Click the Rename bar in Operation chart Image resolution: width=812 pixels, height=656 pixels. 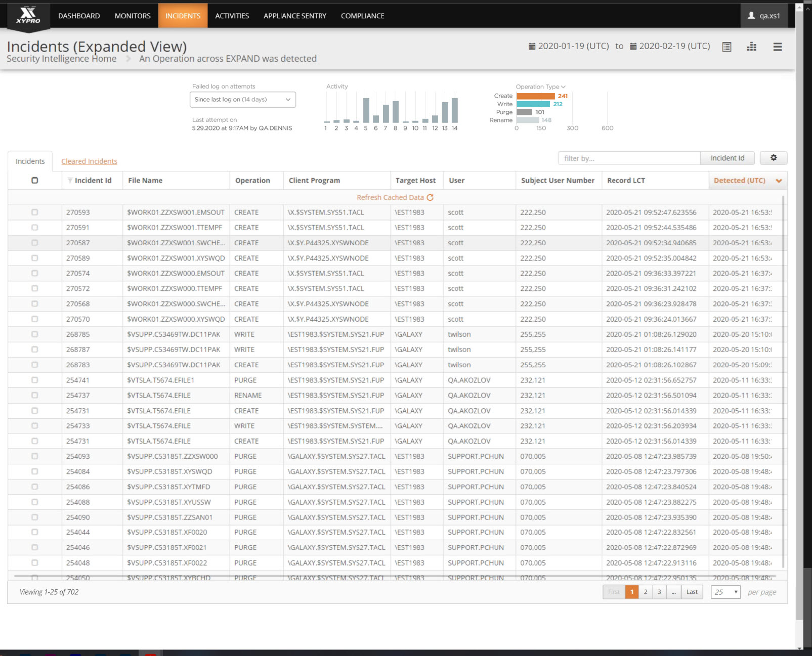coord(528,120)
